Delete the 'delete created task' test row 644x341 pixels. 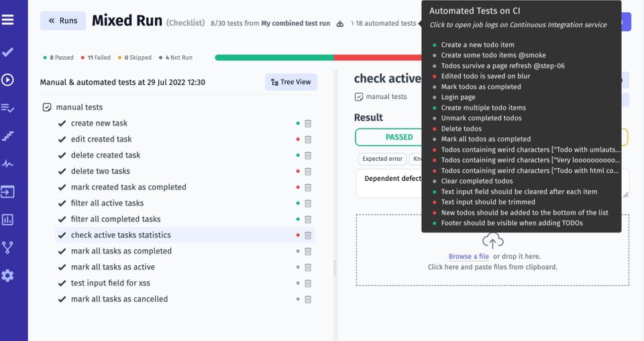(x=308, y=155)
